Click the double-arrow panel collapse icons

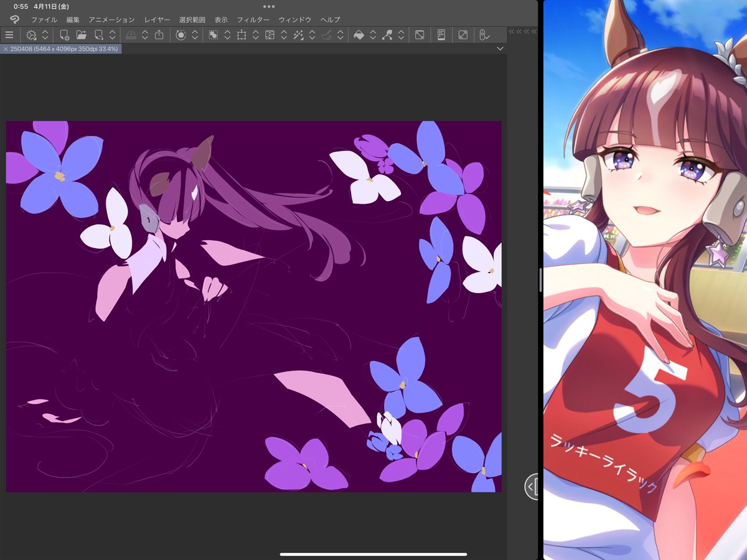(522, 31)
